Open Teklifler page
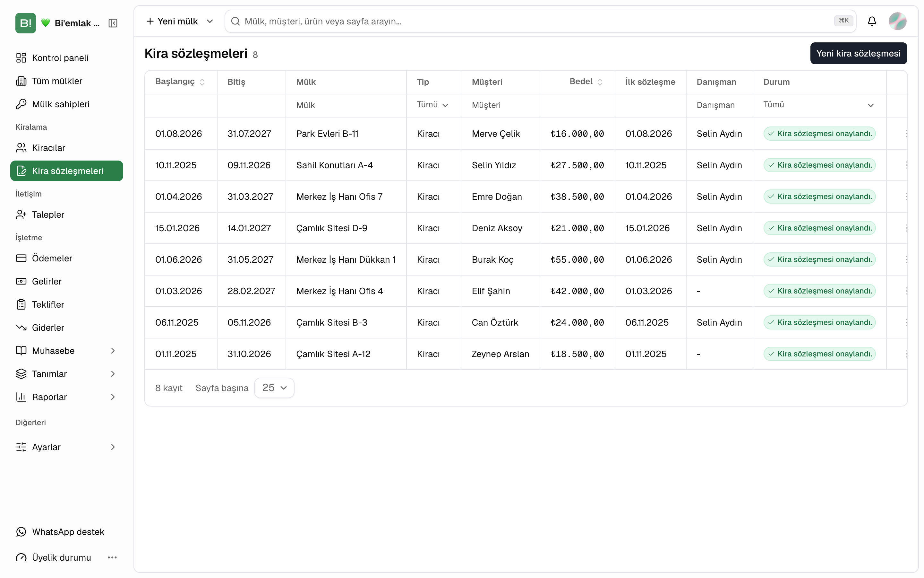924x578 pixels. pyautogui.click(x=67, y=304)
